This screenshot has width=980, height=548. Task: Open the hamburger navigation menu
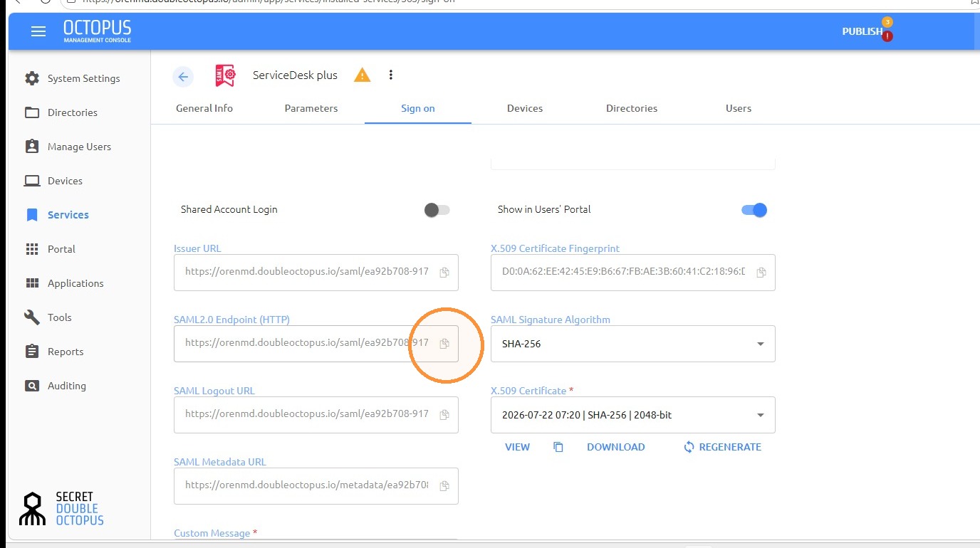point(38,31)
